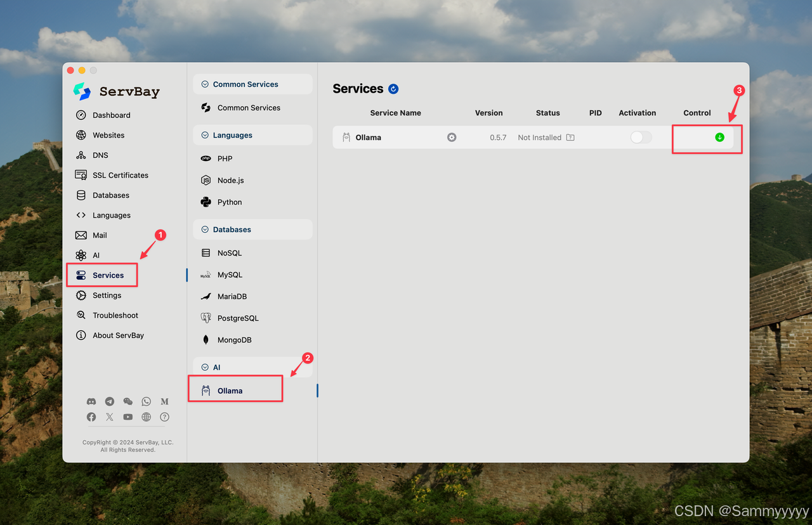Open the Medium M icon
This screenshot has height=525, width=812.
coord(164,401)
